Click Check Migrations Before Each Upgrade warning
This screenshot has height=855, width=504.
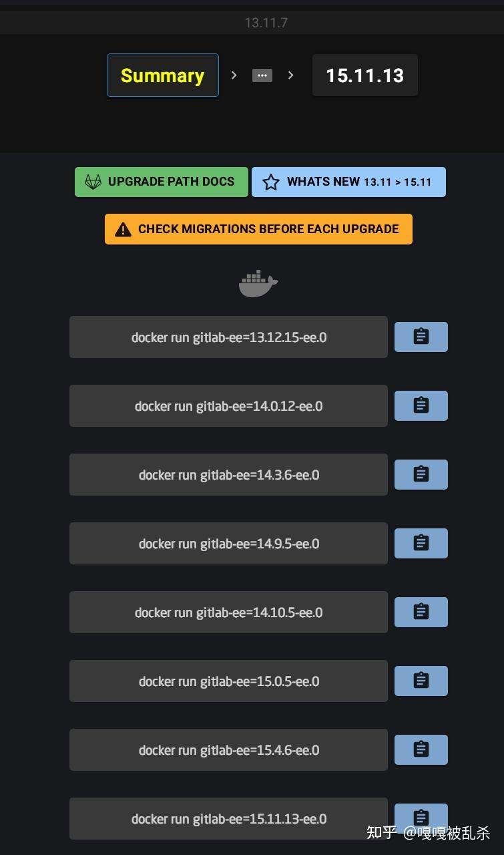(258, 229)
